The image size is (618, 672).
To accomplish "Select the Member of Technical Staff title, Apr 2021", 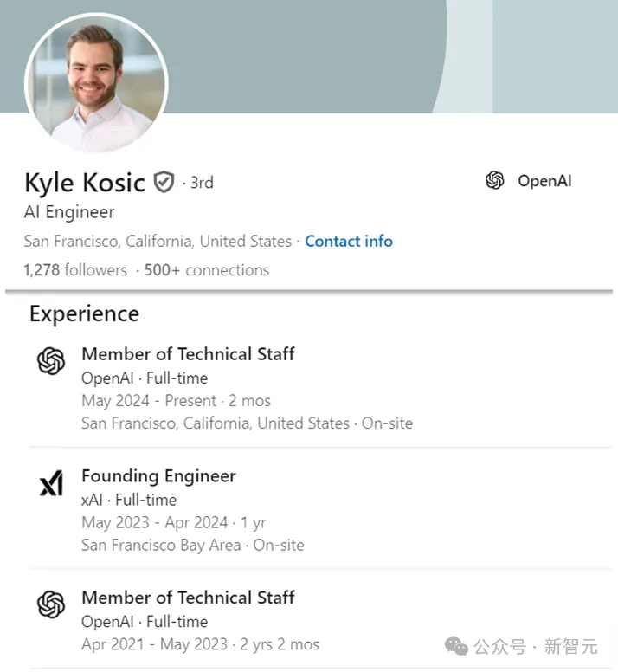I will (188, 598).
